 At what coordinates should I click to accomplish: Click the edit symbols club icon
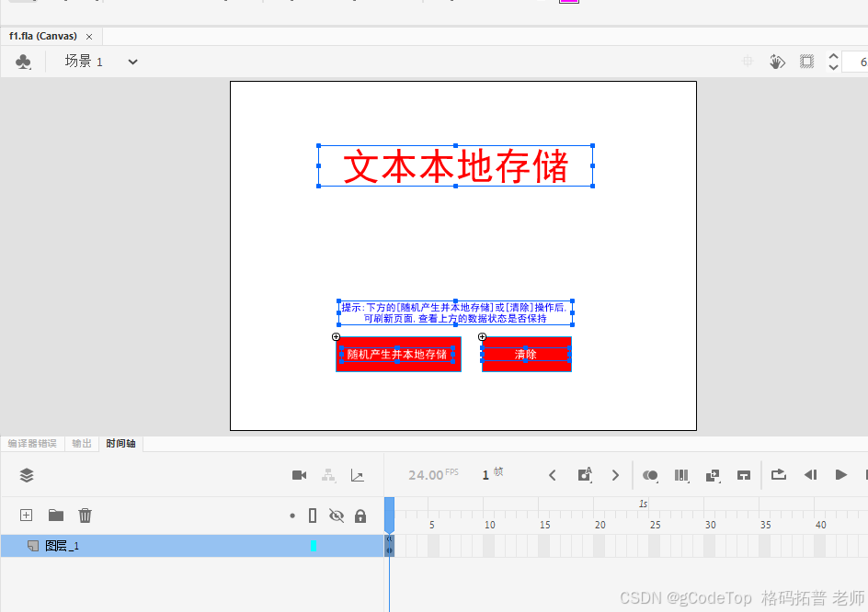coord(23,62)
